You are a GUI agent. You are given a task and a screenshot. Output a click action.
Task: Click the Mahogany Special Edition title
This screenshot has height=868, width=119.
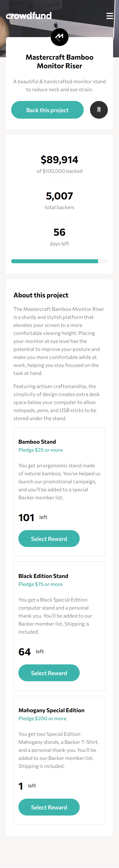51,710
